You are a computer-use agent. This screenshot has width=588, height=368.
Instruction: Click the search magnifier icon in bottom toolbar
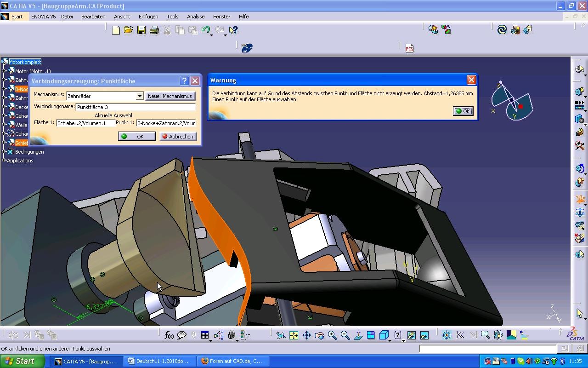pyautogui.click(x=485, y=335)
